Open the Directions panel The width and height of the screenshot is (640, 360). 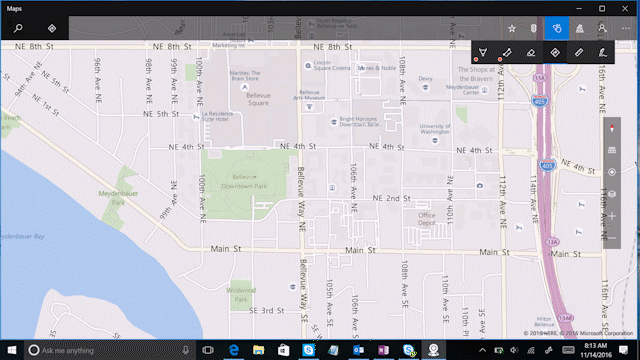(x=52, y=28)
